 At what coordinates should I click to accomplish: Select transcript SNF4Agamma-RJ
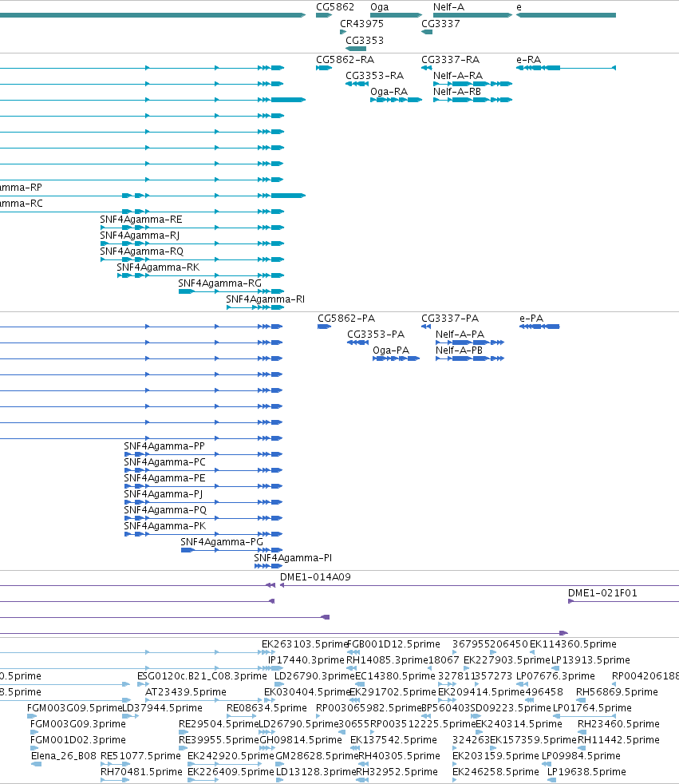140,236
